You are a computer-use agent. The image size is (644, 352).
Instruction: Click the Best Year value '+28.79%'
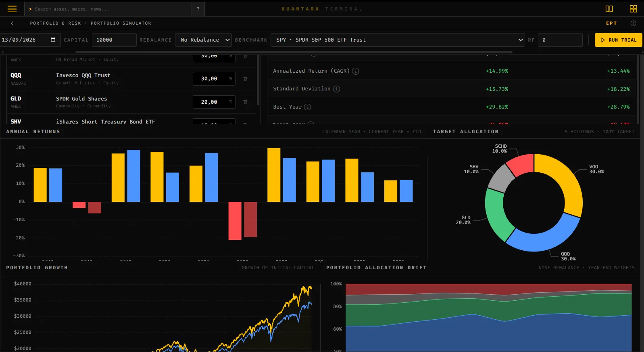619,107
